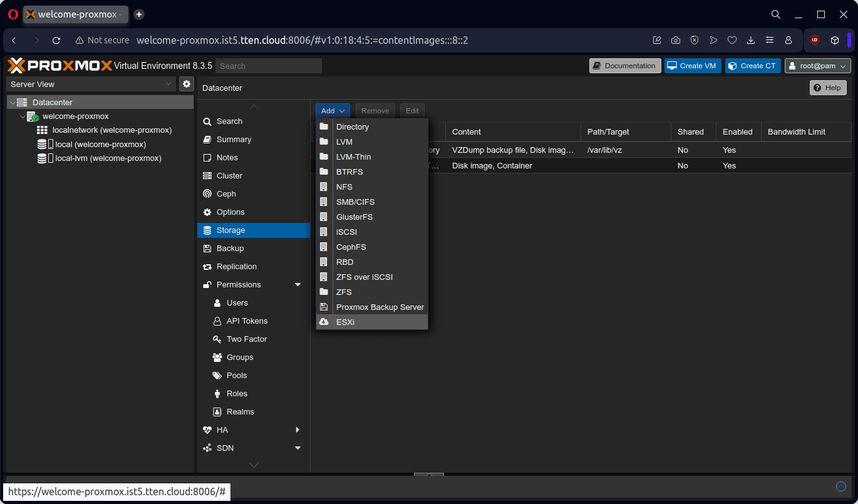Sort by the Path/Target column header
This screenshot has height=504, width=858.
[x=626, y=132]
